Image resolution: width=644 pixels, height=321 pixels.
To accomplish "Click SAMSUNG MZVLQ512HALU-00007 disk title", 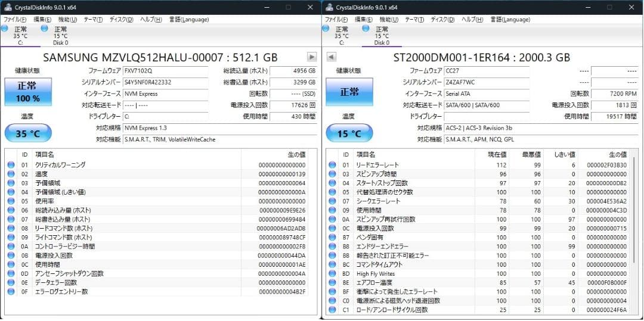I will [x=160, y=57].
